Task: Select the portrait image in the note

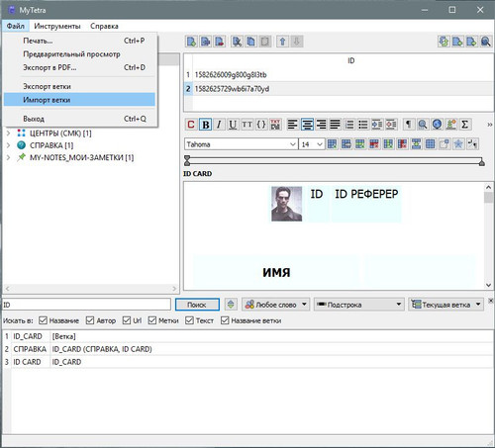Action: point(286,204)
